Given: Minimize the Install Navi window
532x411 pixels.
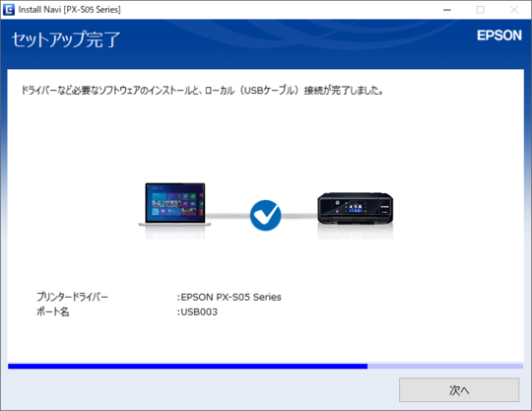Looking at the screenshot, I should (447, 10).
